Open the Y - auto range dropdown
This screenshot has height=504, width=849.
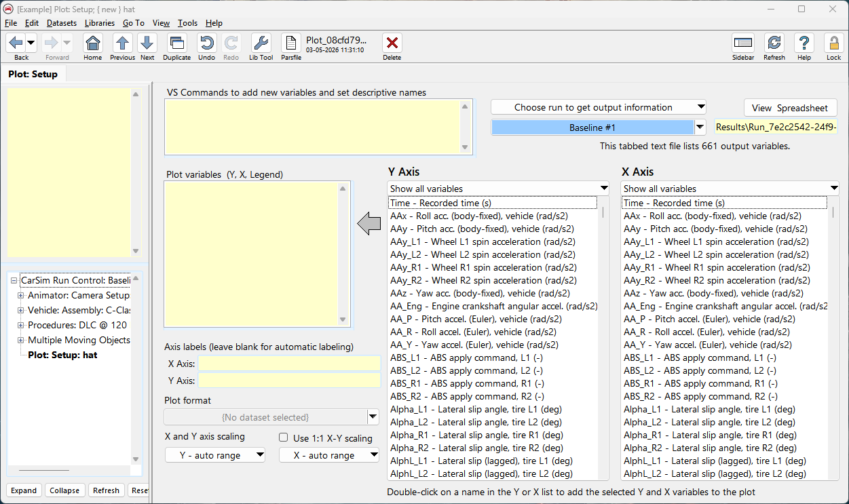[214, 456]
